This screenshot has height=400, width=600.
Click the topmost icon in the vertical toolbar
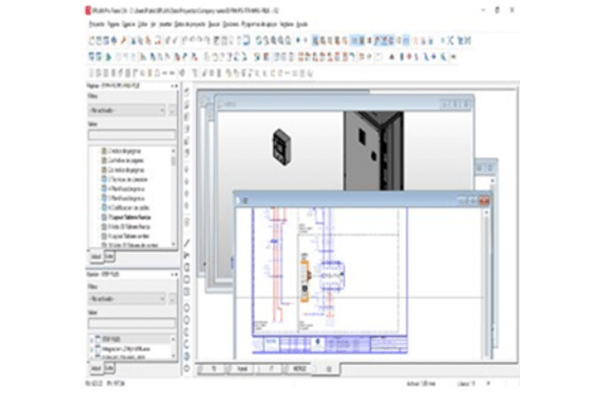(187, 92)
